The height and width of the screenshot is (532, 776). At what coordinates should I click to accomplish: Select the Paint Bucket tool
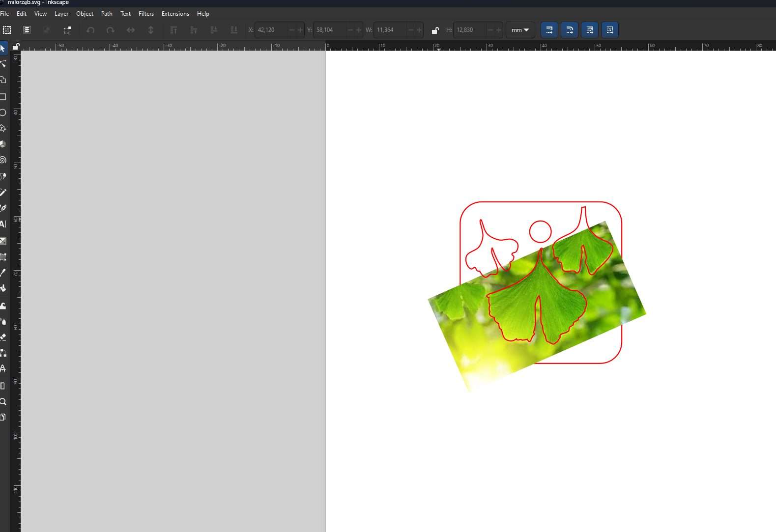coord(3,288)
